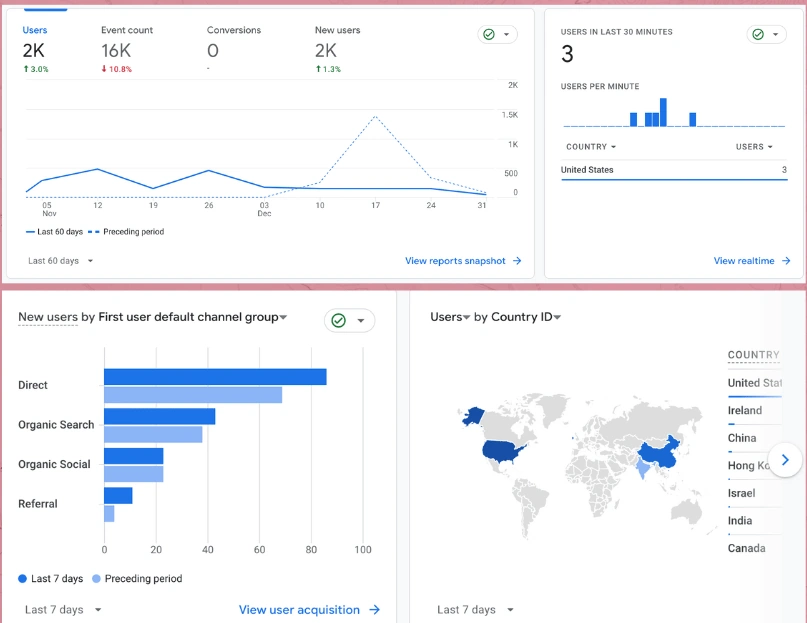This screenshot has height=623, width=807.
Task: Click the arrow icon beside View realtime
Action: pyautogui.click(x=786, y=261)
